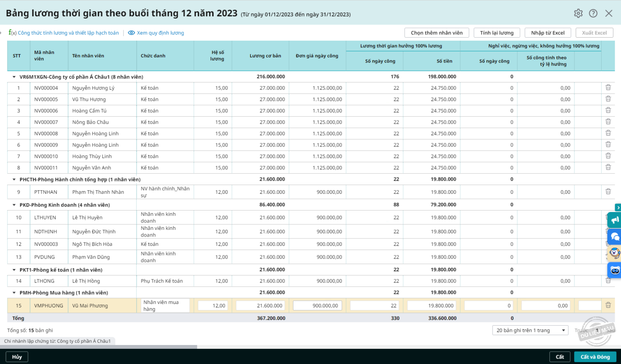Open Xem quy định lương link

point(160,33)
